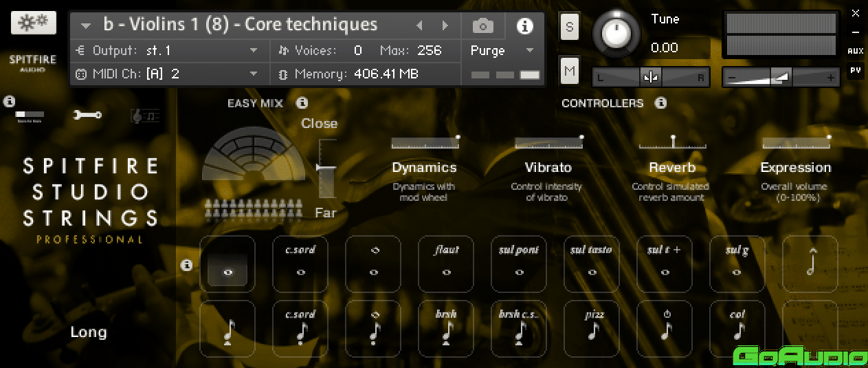Image resolution: width=868 pixels, height=368 pixels.
Task: Click the info icon under the Spitfire logo
Action: click(9, 101)
